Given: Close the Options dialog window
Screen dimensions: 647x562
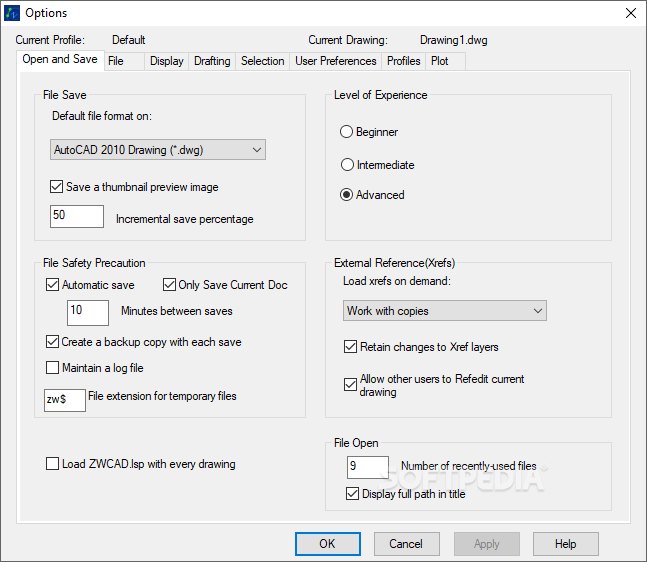Looking at the screenshot, I should click(x=630, y=13).
